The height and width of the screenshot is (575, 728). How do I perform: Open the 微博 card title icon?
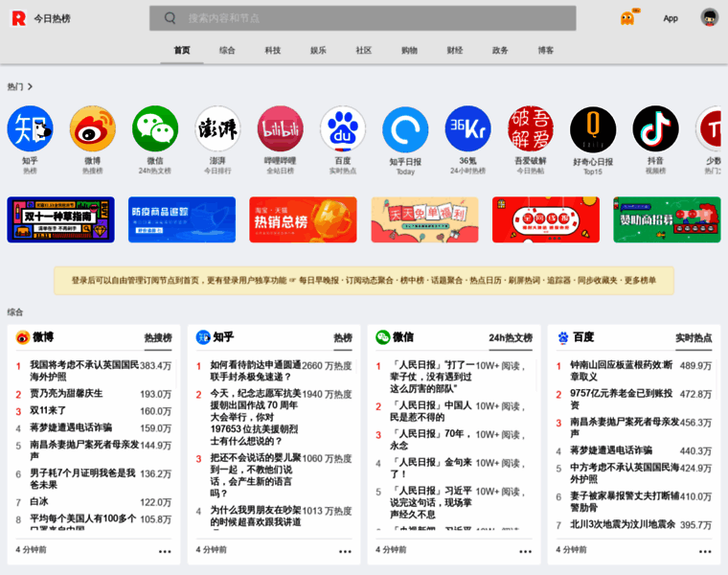click(x=23, y=337)
